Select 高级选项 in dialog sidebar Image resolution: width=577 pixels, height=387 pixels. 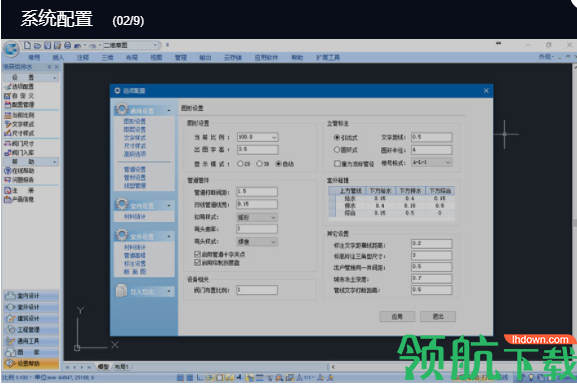click(135, 154)
